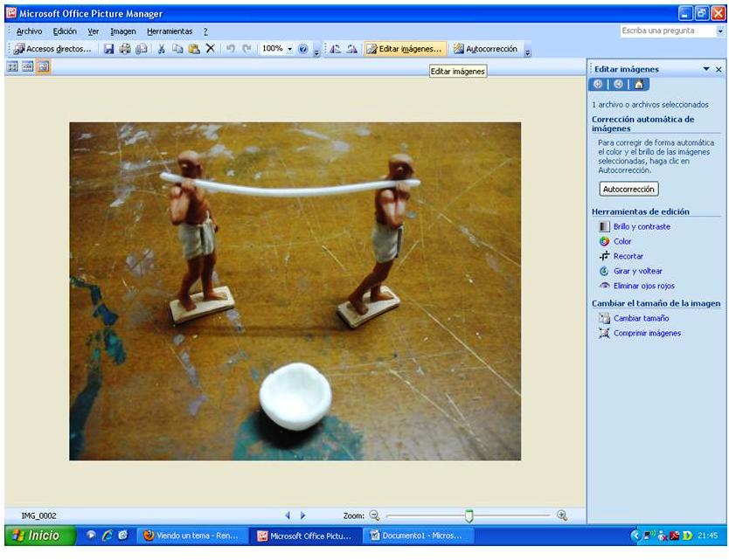Switch to filmstrip view mode

(x=27, y=66)
